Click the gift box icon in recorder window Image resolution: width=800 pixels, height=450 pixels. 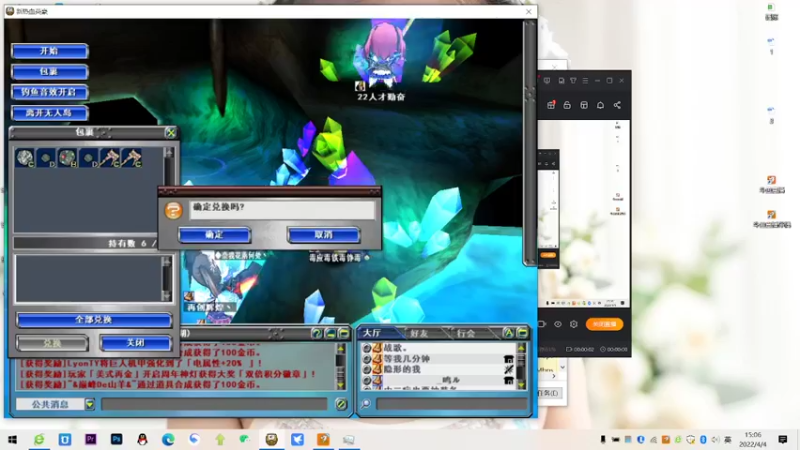551,105
